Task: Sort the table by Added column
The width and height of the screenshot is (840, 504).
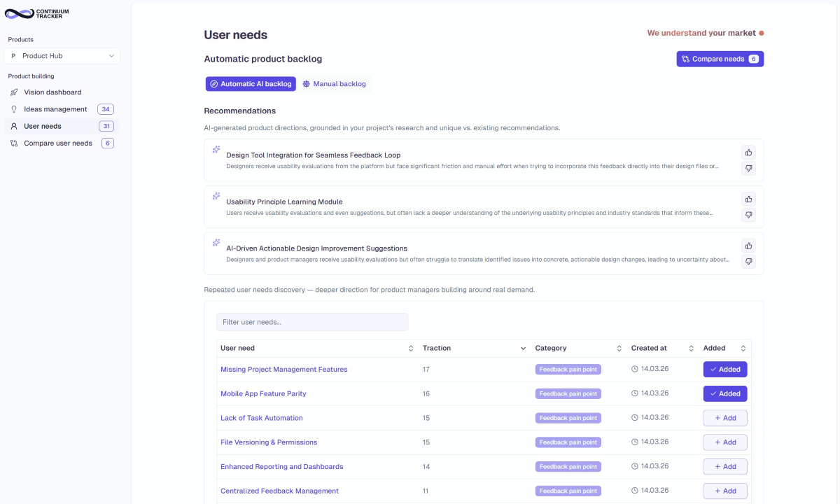Action: click(x=743, y=348)
